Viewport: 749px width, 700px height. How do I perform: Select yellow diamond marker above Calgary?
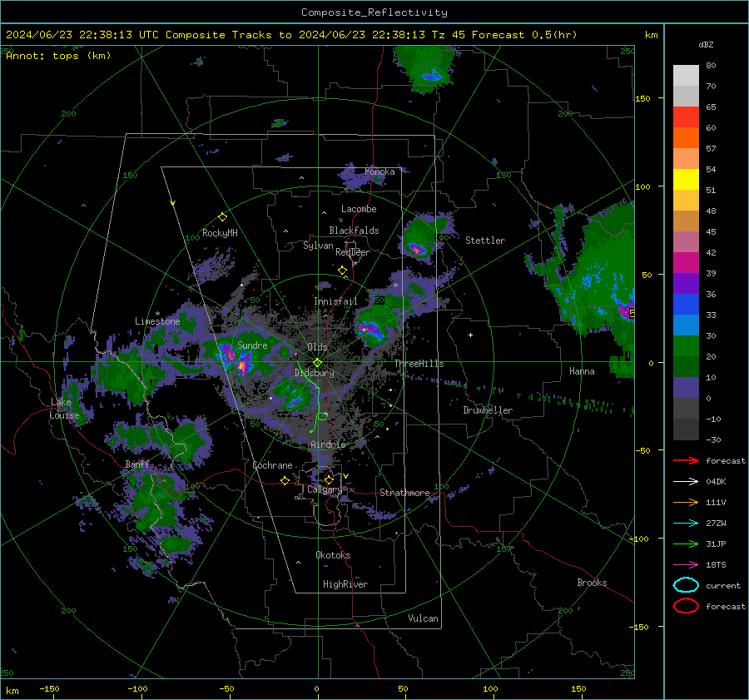(x=329, y=479)
